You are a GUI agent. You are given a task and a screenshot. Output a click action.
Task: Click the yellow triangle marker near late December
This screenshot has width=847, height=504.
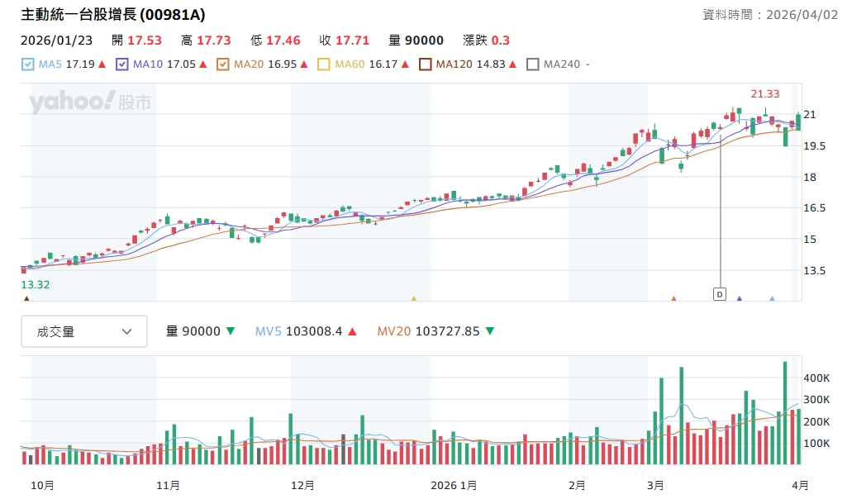[414, 299]
